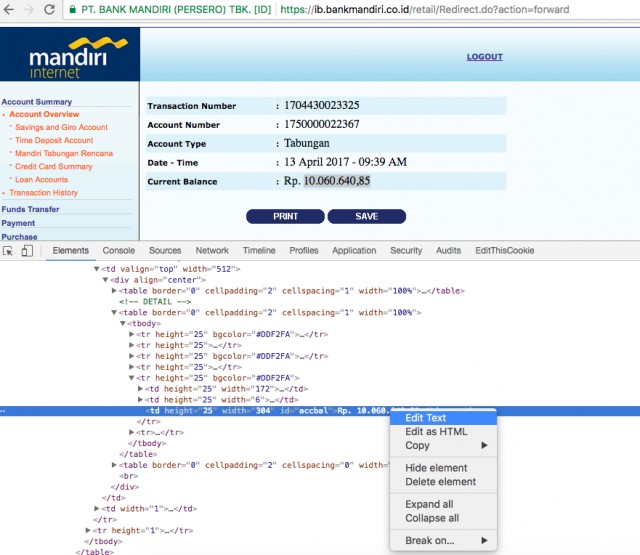Image resolution: width=640 pixels, height=555 pixels.
Task: Choose Collapse all from context menu
Action: (x=443, y=518)
